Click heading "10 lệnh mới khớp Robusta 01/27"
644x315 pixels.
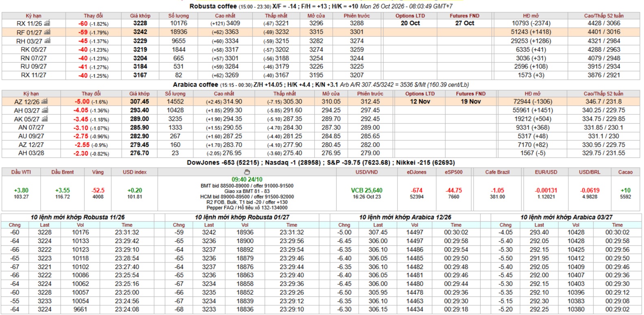pyautogui.click(x=242, y=217)
